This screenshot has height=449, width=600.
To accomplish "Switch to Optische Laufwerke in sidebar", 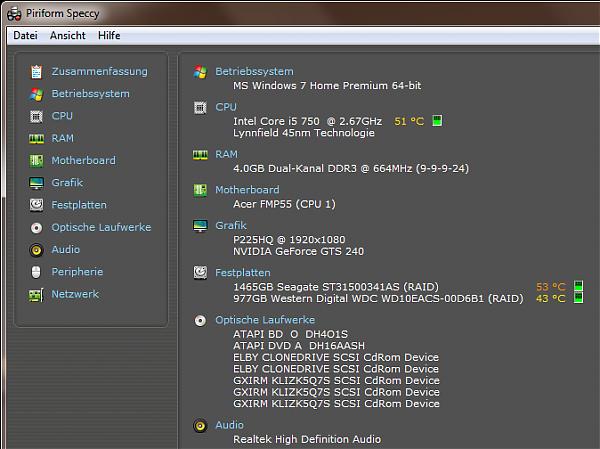I will pyautogui.click(x=101, y=227).
